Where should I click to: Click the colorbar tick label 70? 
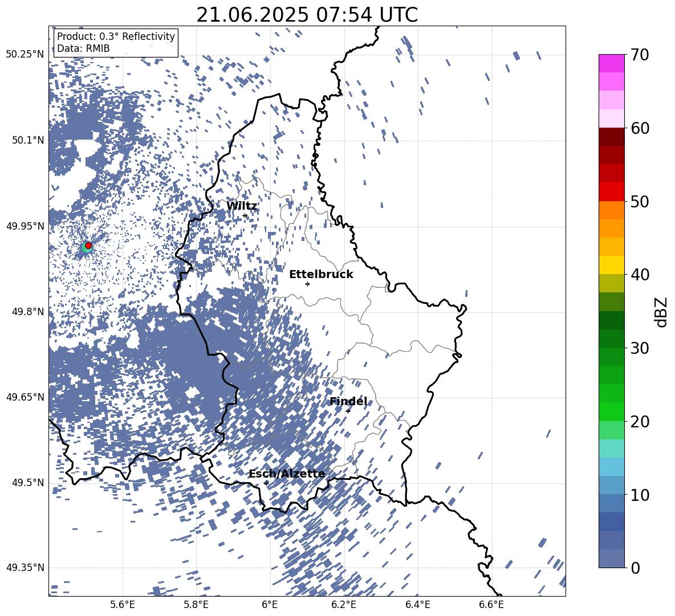click(x=639, y=55)
